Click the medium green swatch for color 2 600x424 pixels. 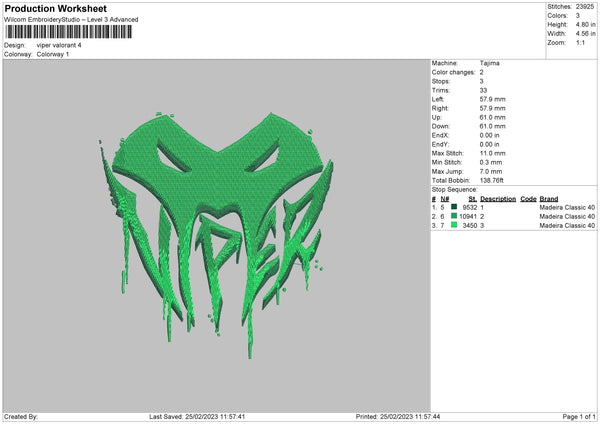[x=454, y=216]
